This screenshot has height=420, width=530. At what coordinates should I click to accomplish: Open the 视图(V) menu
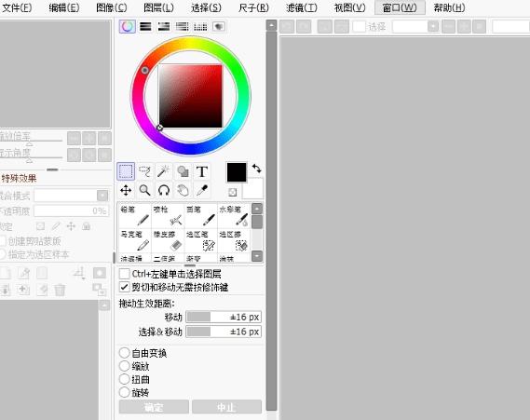350,7
